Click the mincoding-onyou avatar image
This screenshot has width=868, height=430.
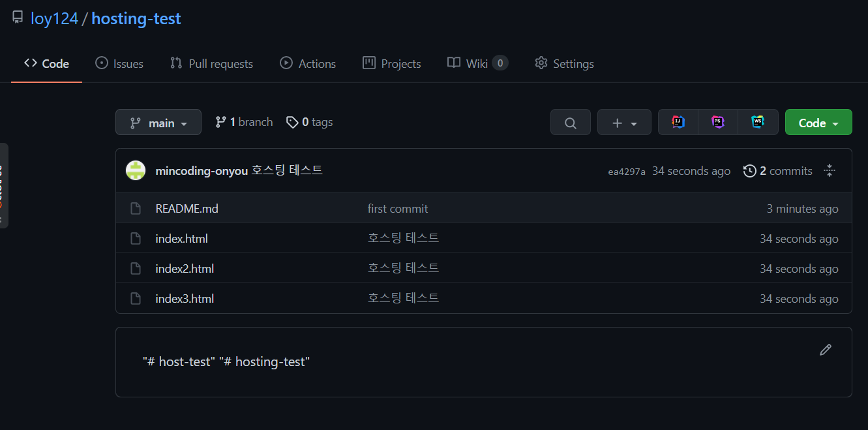136,170
